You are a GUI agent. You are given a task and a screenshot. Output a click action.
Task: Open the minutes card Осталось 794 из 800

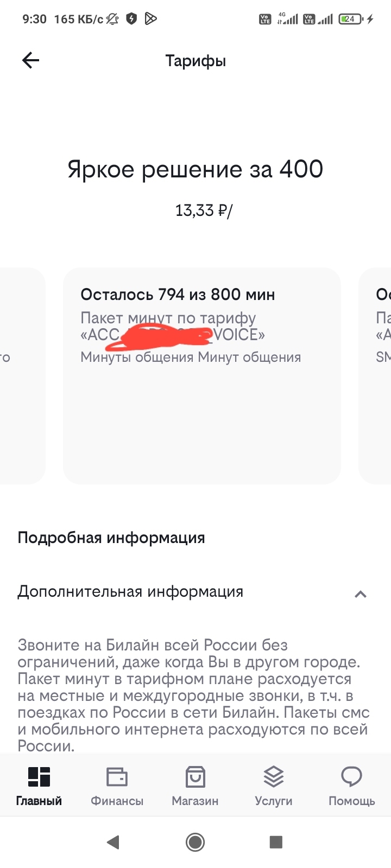point(202,375)
